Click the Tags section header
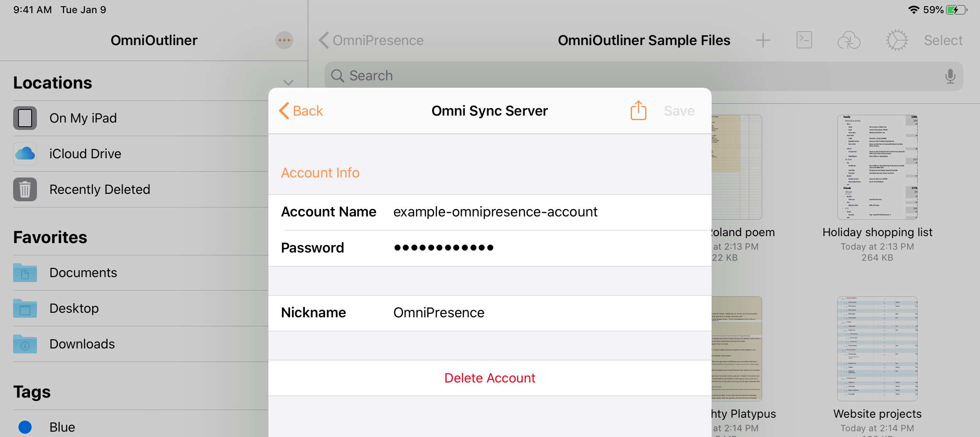The image size is (980, 437). (32, 392)
